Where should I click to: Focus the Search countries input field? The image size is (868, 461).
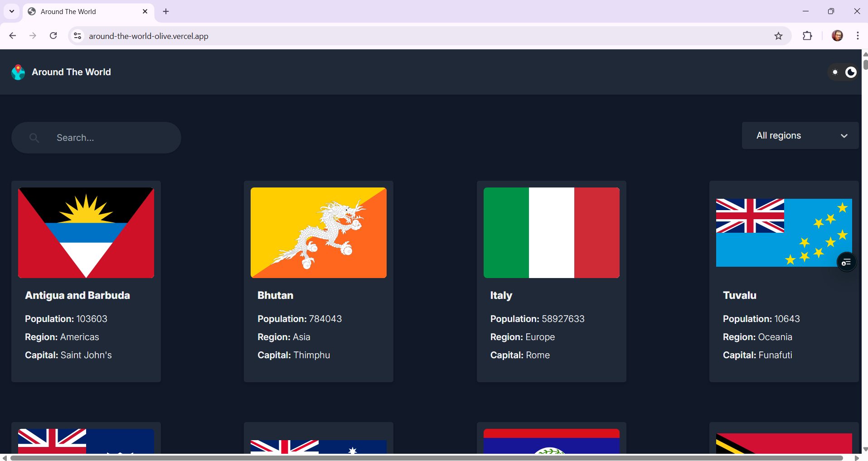pyautogui.click(x=109, y=138)
